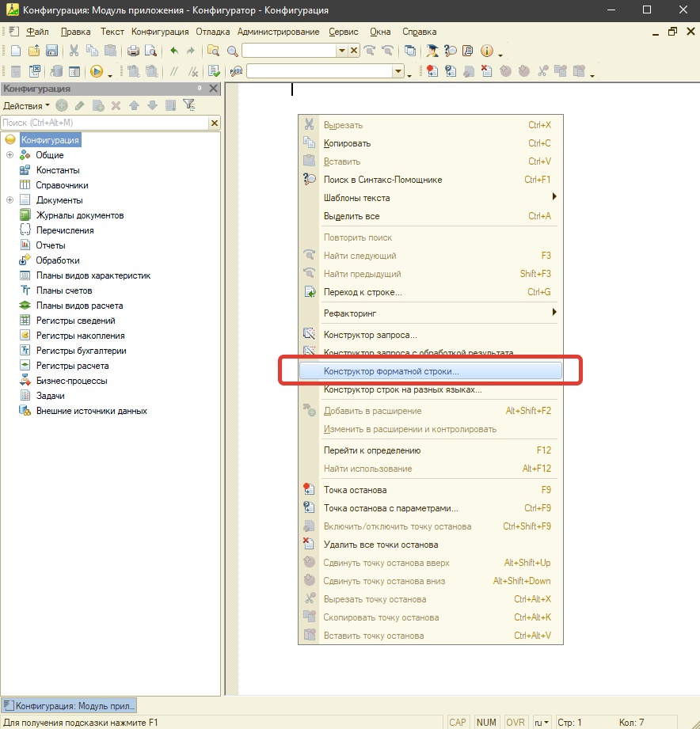Expand the Документы tree node
This screenshot has width=700, height=729.
[x=10, y=200]
